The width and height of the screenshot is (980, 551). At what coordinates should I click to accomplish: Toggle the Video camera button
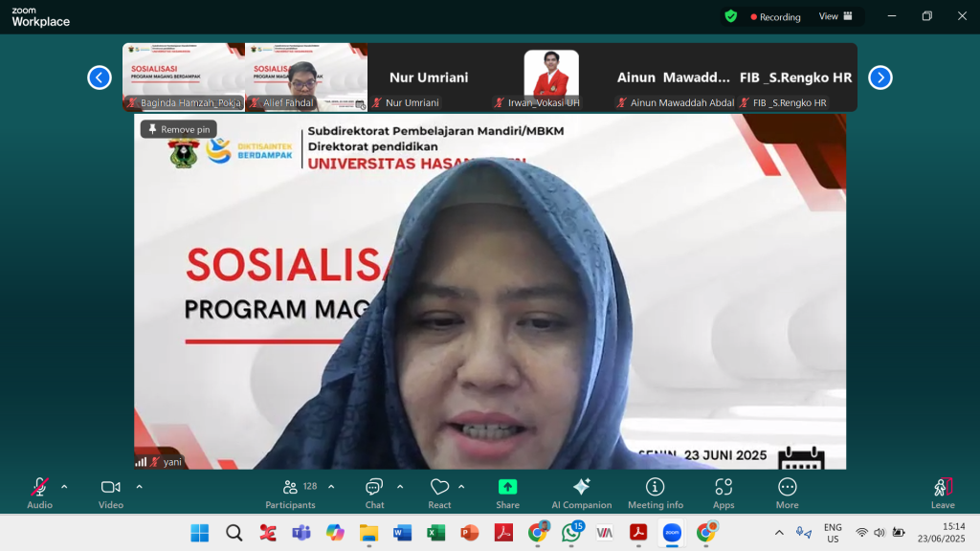coord(111,492)
